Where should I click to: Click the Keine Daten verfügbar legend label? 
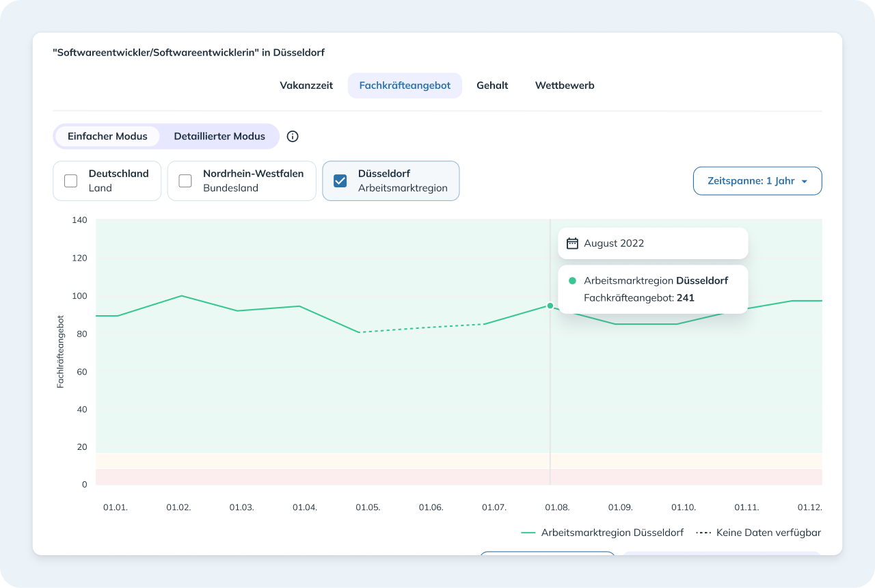click(769, 533)
